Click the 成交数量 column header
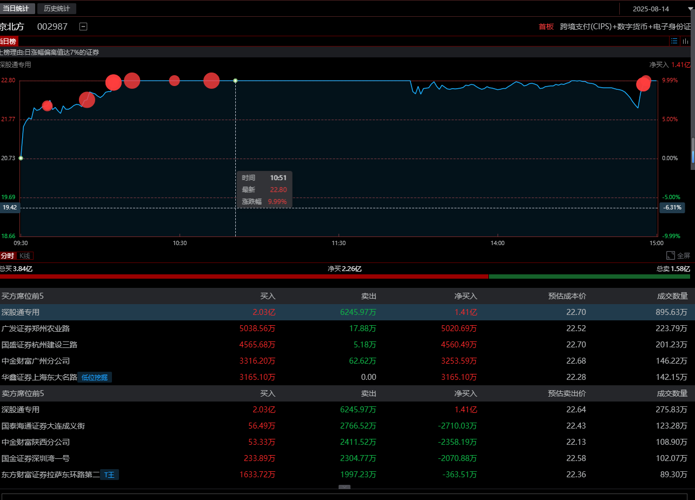 pyautogui.click(x=672, y=296)
